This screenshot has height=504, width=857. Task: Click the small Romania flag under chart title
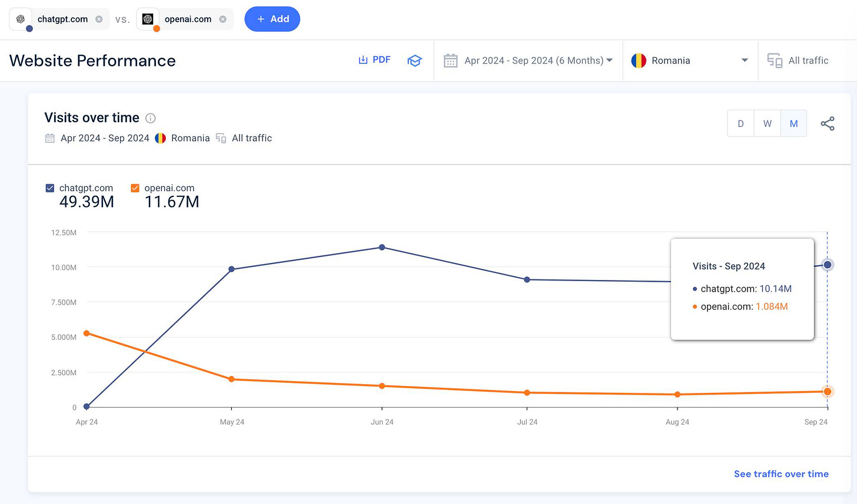tap(160, 138)
